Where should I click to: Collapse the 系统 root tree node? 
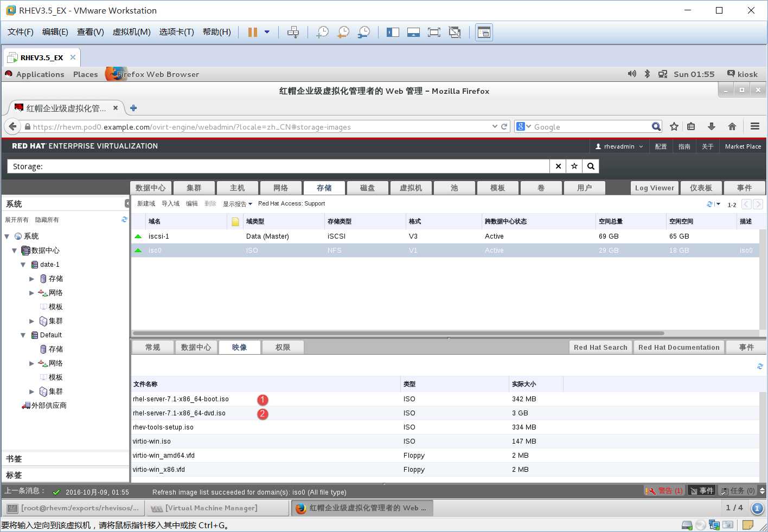click(x=7, y=236)
